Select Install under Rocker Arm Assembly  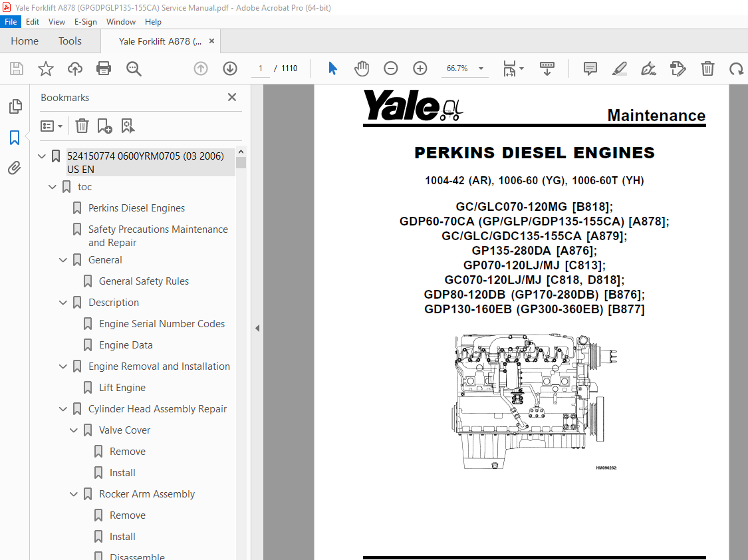tap(122, 537)
